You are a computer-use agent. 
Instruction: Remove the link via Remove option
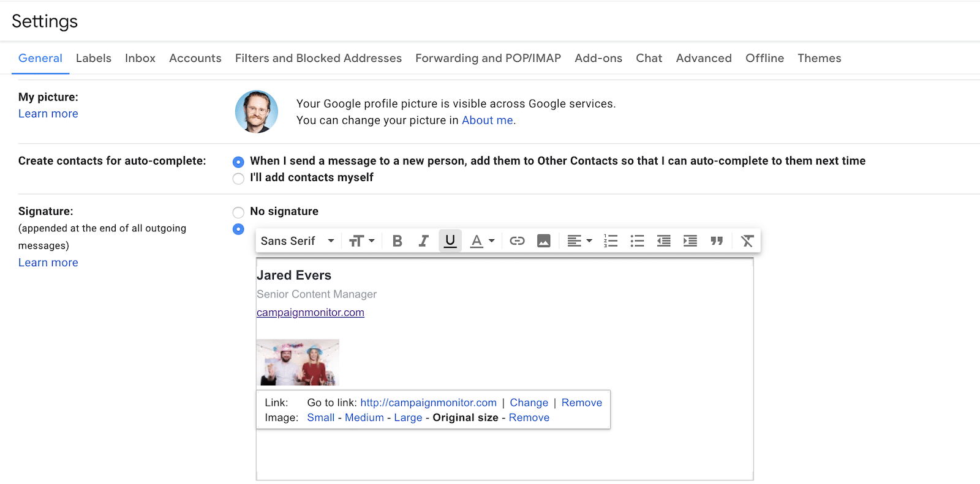pyautogui.click(x=582, y=403)
